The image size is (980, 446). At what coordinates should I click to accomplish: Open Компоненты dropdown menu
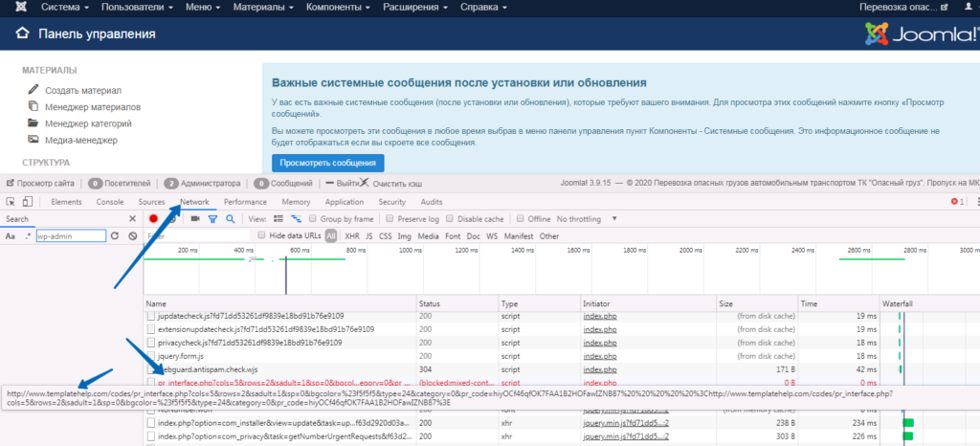pos(338,8)
